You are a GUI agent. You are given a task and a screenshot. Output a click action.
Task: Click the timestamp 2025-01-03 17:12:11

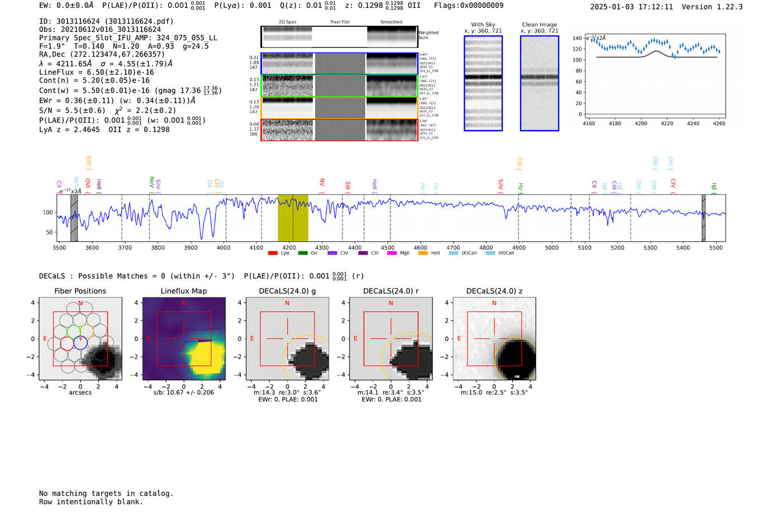[x=632, y=7]
